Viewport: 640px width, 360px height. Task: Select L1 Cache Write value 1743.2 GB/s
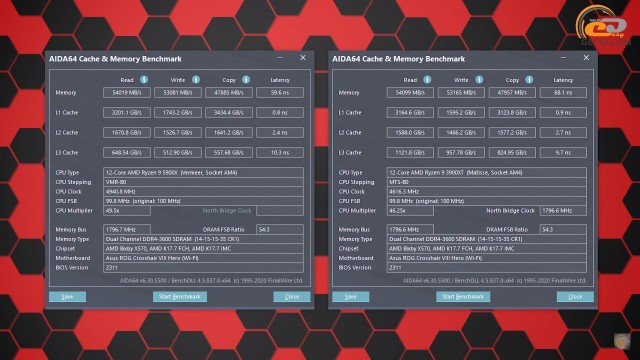point(178,113)
